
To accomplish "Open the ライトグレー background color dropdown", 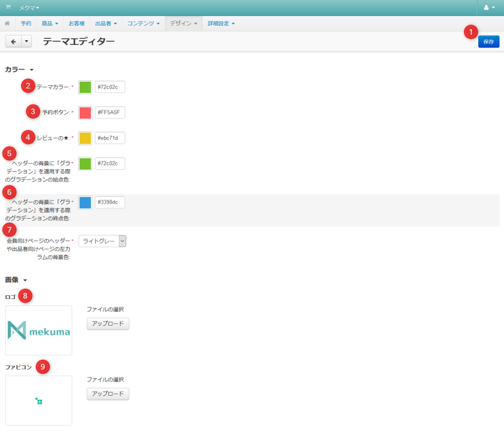I will click(102, 241).
